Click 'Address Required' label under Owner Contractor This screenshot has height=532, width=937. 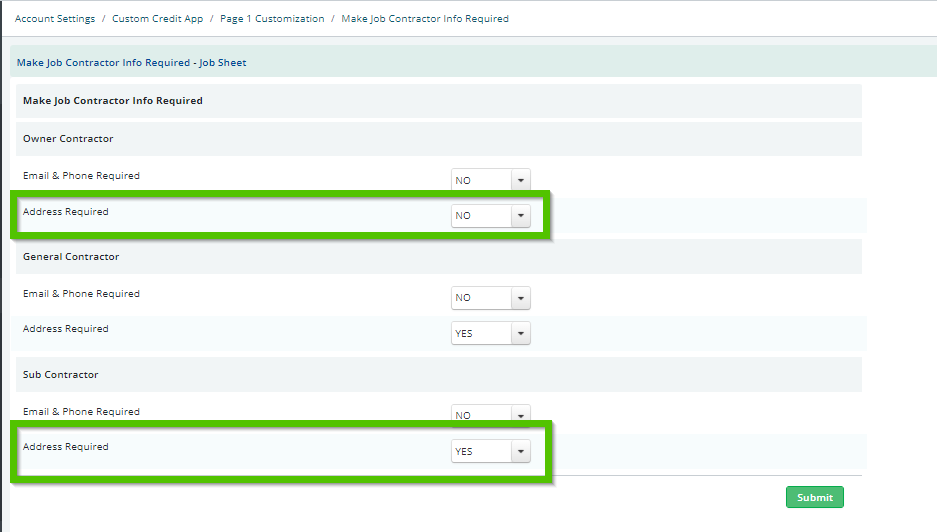[66, 212]
